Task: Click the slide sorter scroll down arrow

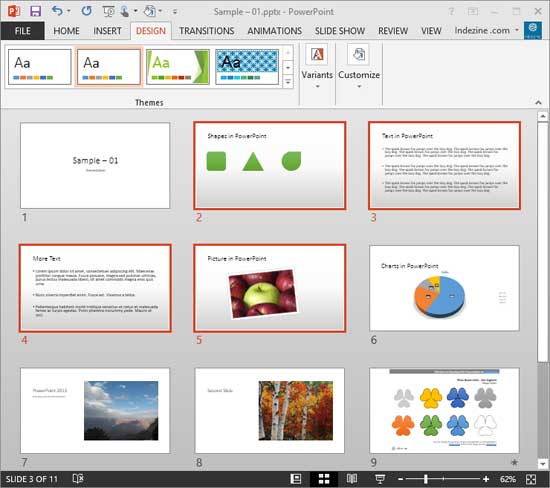Action: [543, 463]
